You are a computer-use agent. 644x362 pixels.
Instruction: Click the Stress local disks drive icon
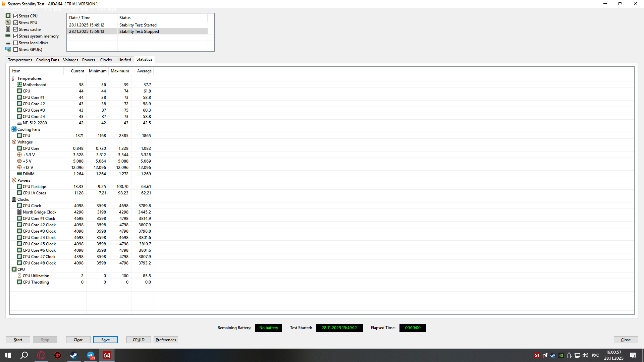pyautogui.click(x=8, y=43)
